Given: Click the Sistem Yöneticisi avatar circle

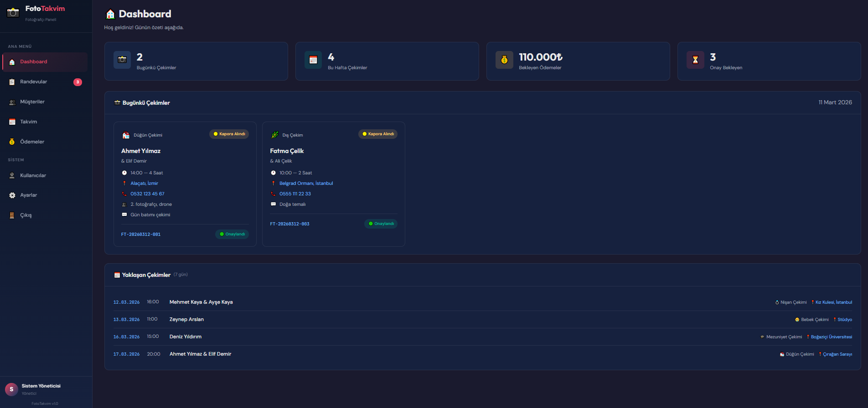Looking at the screenshot, I should tap(11, 389).
